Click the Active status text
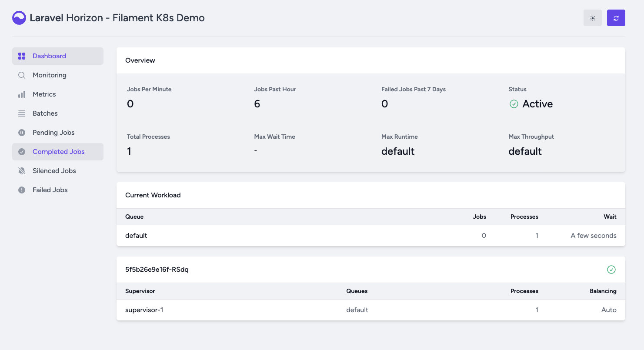The height and width of the screenshot is (350, 644). 537,104
